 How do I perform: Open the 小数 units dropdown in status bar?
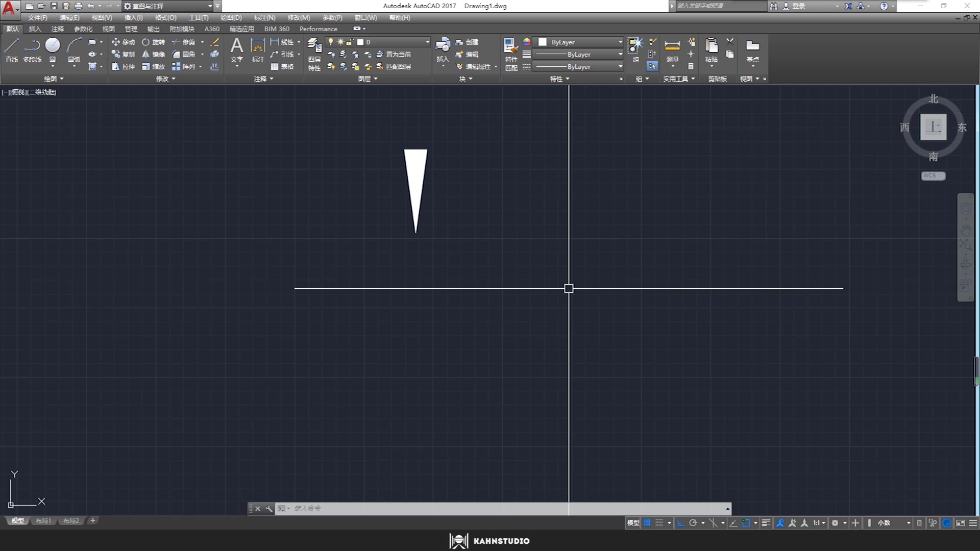point(893,523)
